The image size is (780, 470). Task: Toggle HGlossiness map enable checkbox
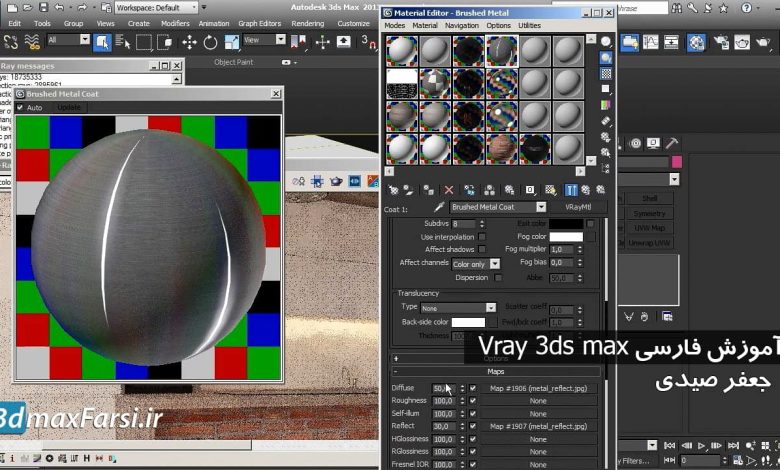(473, 439)
